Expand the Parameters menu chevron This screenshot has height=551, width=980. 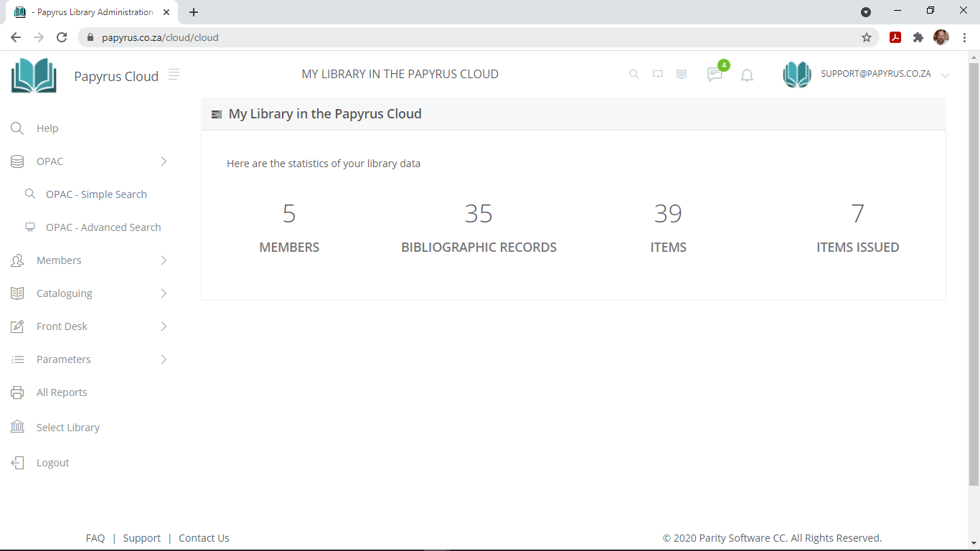tap(164, 359)
